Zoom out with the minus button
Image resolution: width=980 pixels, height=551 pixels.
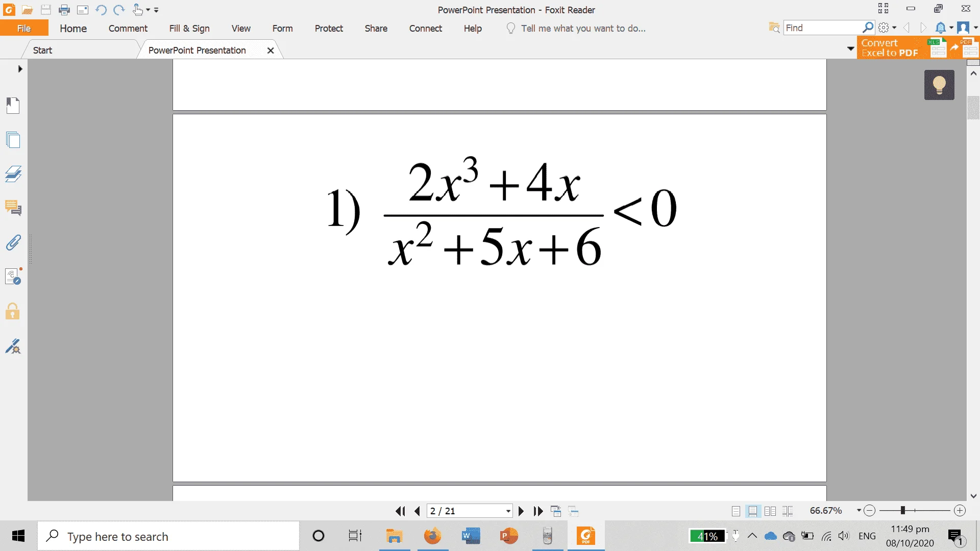(x=870, y=511)
